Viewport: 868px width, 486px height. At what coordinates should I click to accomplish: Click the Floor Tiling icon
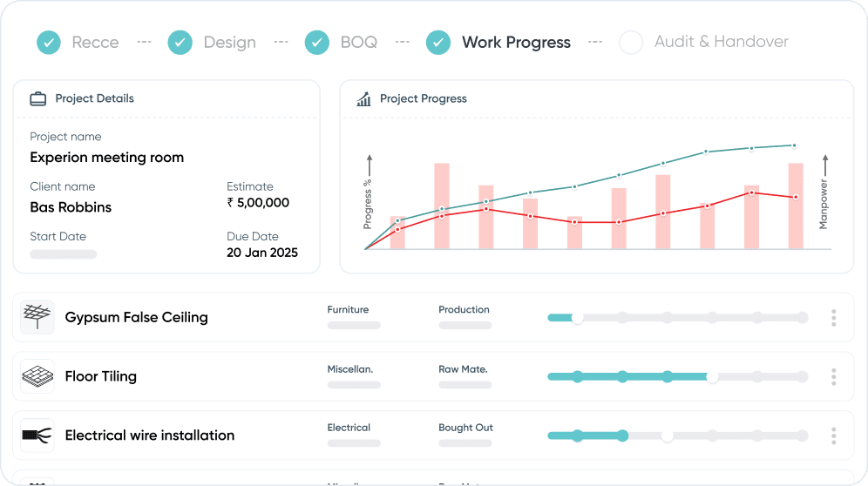point(37,376)
